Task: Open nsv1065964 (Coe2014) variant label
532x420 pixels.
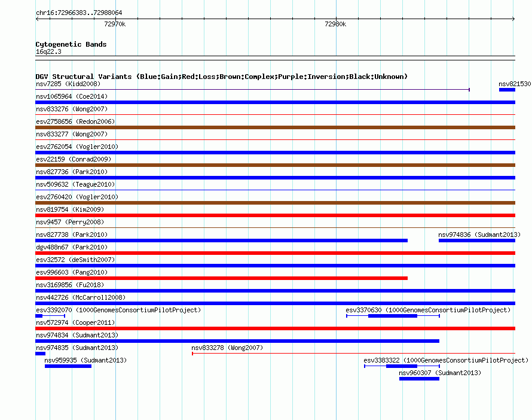Action: point(72,96)
